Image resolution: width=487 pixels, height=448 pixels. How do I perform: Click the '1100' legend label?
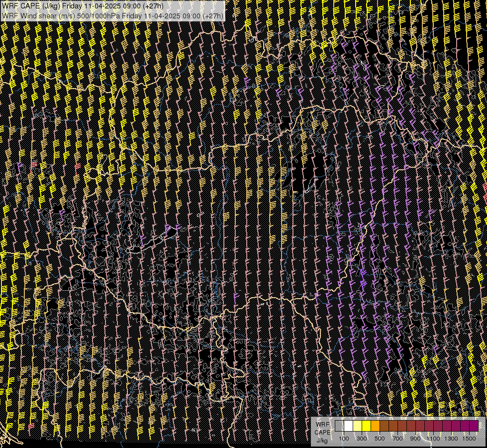click(433, 439)
